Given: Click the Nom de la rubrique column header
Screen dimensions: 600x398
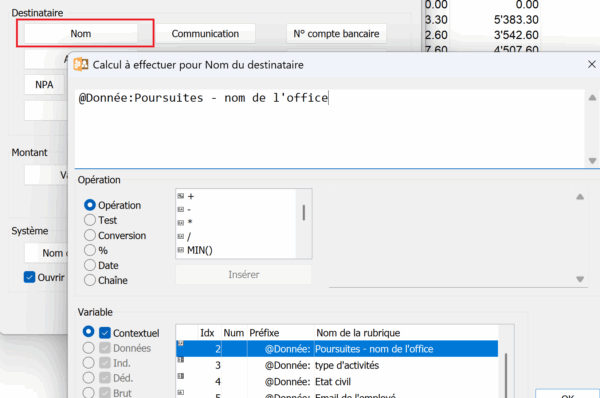Looking at the screenshot, I should pos(406,333).
